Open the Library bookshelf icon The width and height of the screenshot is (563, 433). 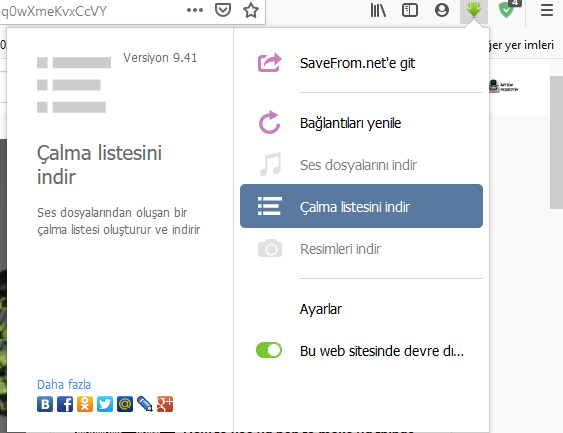[x=378, y=10]
